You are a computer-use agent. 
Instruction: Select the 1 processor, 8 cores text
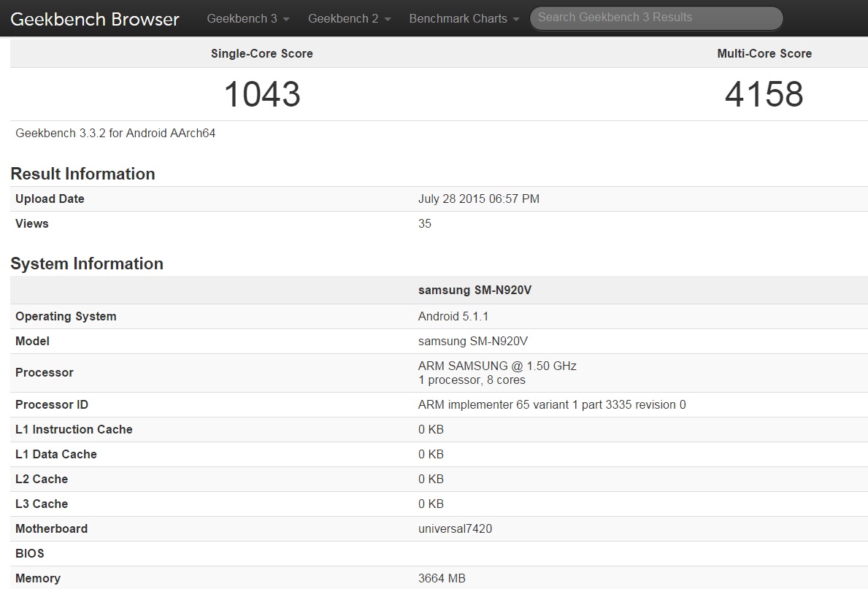(472, 380)
